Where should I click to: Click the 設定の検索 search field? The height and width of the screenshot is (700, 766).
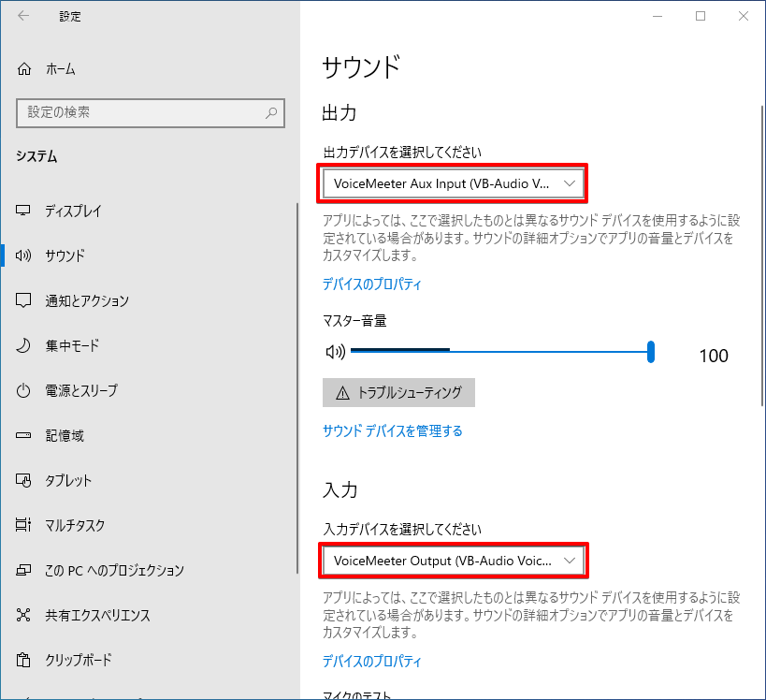point(151,112)
